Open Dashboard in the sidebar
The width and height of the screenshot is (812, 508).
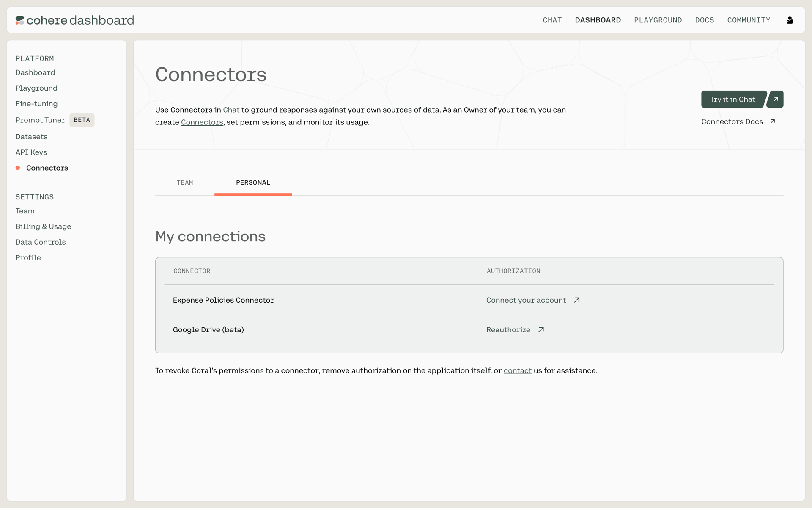tap(35, 72)
